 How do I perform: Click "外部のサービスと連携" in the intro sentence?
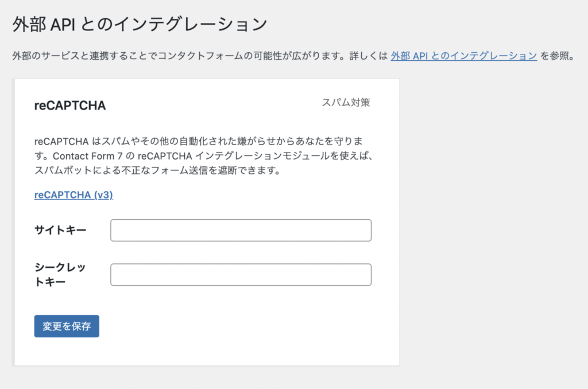point(57,56)
